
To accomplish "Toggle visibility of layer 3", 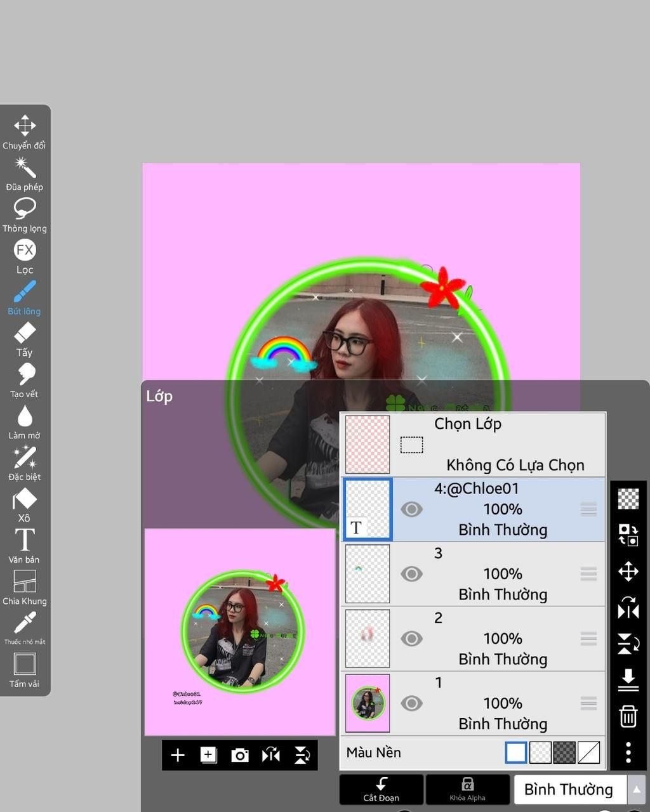I will pos(411,574).
